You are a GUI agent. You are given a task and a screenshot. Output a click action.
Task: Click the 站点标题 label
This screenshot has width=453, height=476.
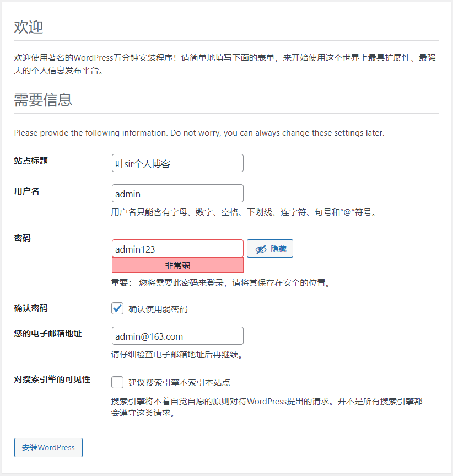click(31, 161)
